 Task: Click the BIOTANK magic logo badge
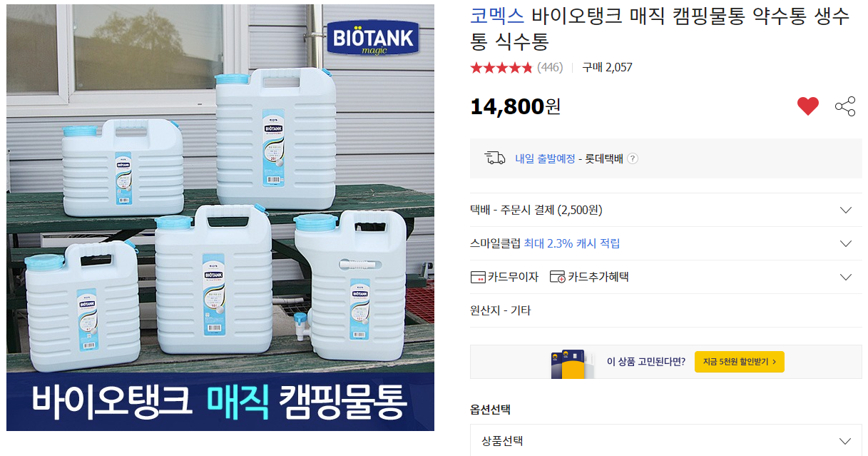pyautogui.click(x=374, y=37)
